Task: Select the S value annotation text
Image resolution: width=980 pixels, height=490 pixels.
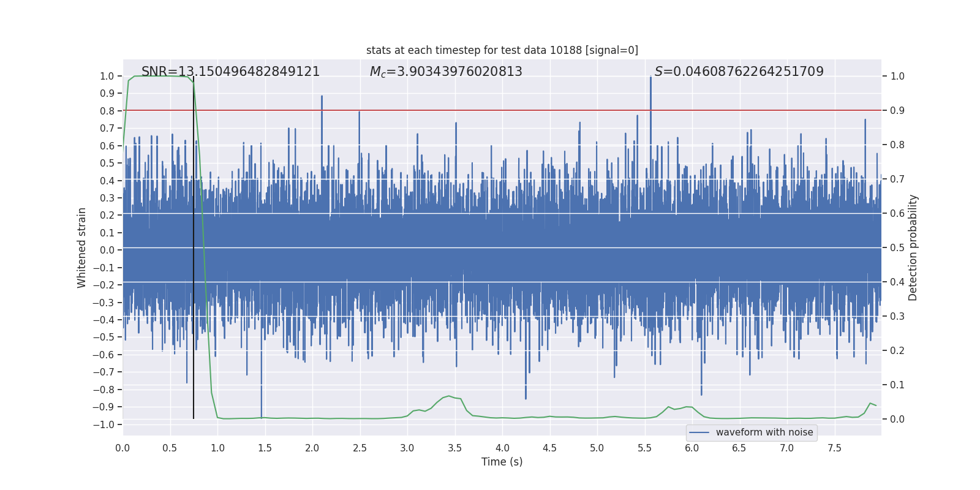Action: click(739, 72)
